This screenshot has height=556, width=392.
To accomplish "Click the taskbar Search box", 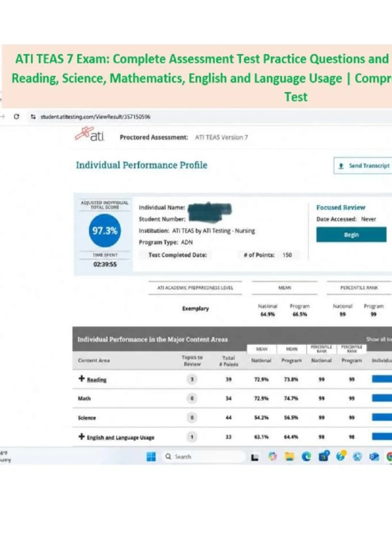I will click(204, 457).
